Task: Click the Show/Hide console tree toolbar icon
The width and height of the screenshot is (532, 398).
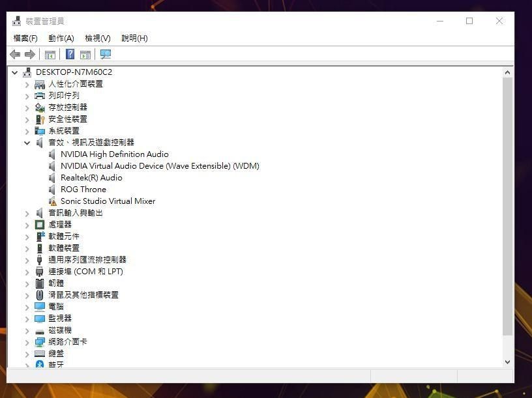Action: pos(50,54)
